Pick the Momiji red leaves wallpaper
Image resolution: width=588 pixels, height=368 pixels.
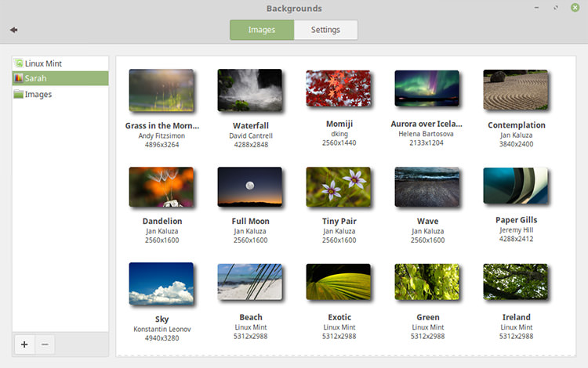coord(338,88)
